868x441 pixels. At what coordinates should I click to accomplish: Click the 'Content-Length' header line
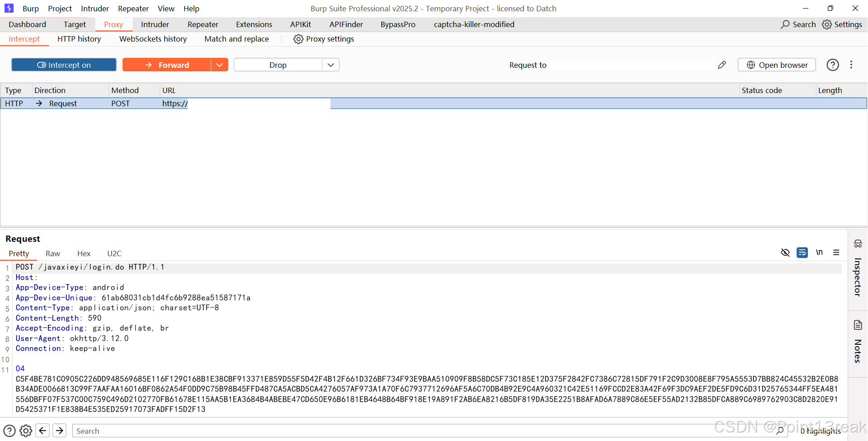coord(59,318)
